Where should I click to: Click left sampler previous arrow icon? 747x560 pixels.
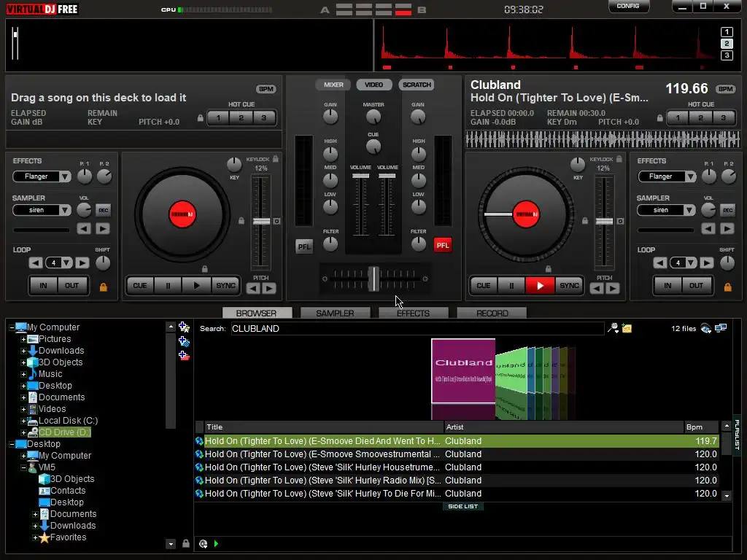coord(85,228)
